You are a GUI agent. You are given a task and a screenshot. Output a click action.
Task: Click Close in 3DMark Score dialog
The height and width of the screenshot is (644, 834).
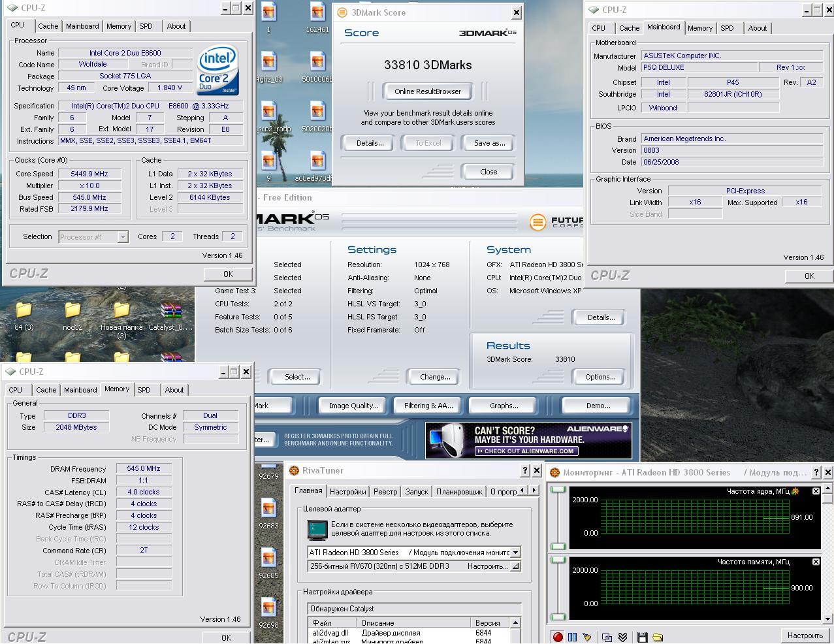coord(489,172)
